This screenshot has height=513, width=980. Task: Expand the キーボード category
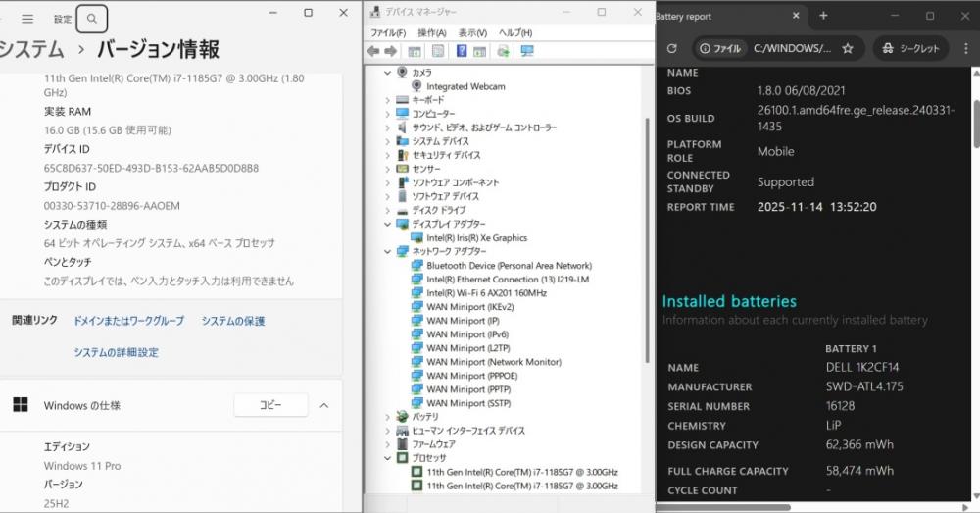(x=387, y=100)
